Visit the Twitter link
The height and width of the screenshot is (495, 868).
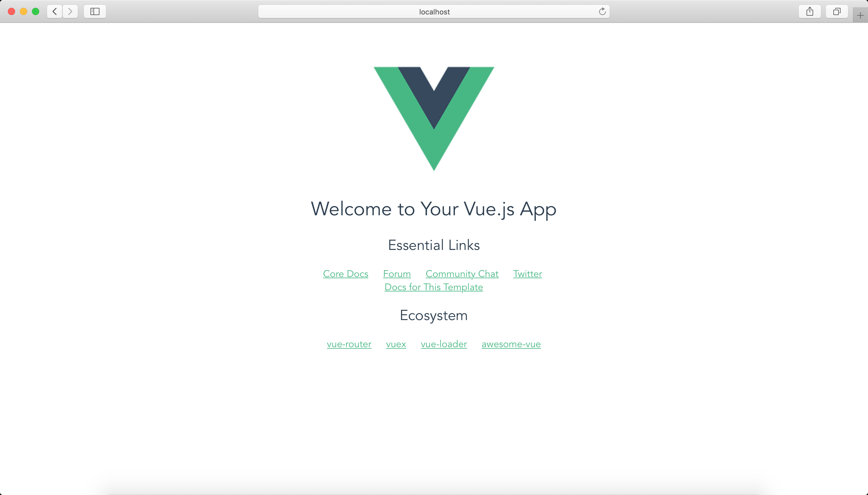[x=527, y=274]
